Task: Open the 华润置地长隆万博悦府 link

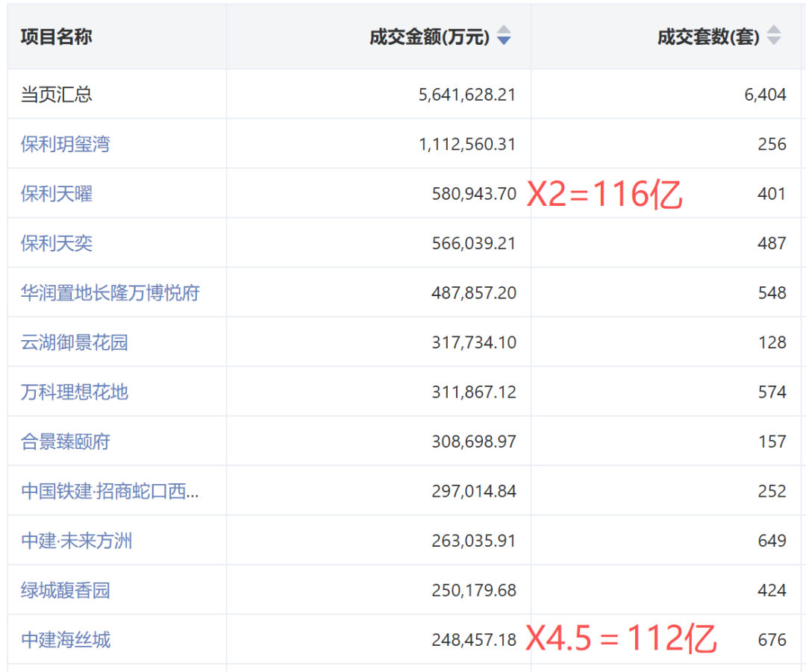Action: point(110,293)
